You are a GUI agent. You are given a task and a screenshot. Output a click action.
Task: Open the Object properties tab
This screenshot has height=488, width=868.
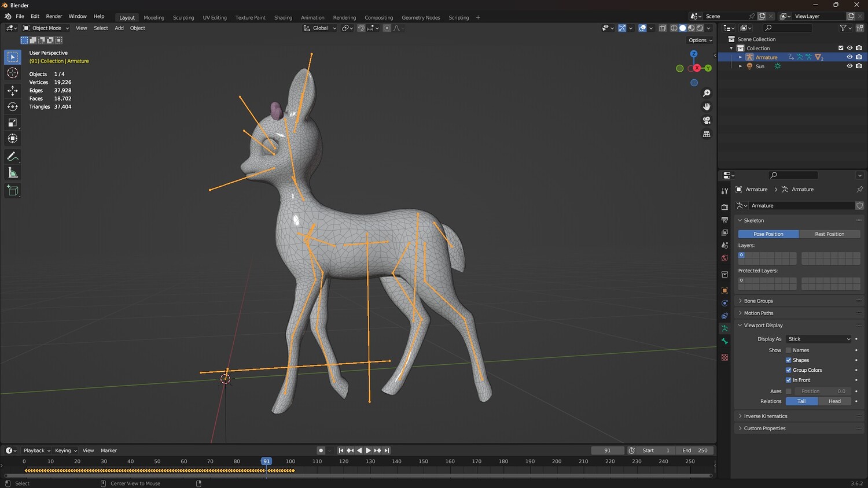[724, 290]
